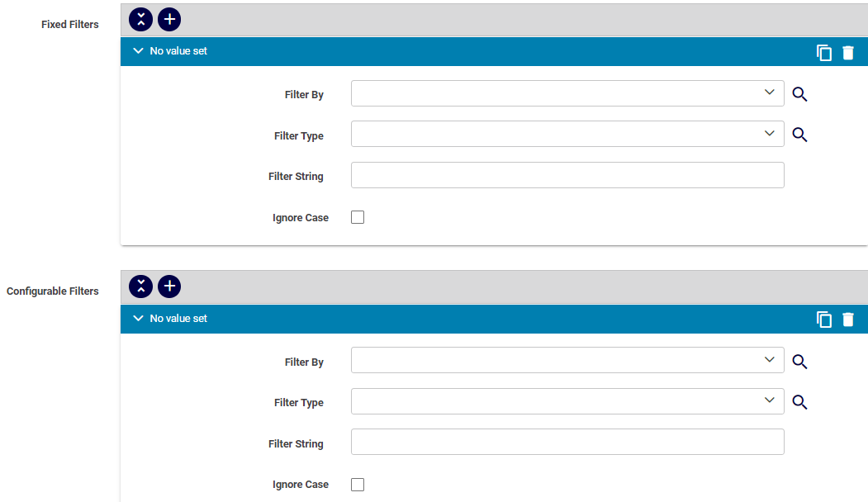This screenshot has height=502, width=868.
Task: Click the add (+) icon in Configurable Filters
Action: [x=169, y=287]
